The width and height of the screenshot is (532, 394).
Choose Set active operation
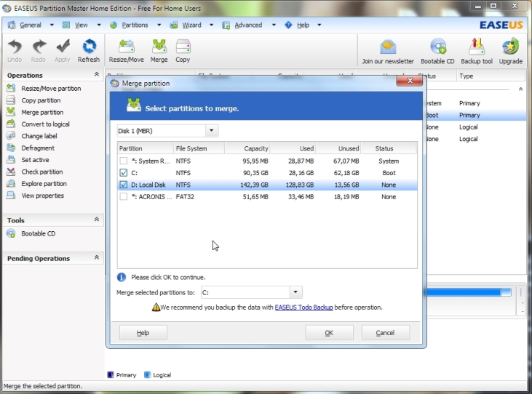click(x=35, y=160)
